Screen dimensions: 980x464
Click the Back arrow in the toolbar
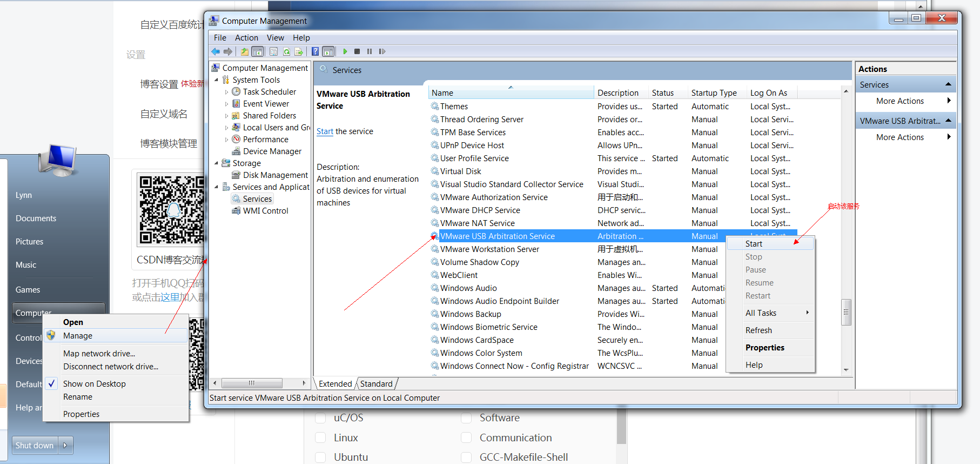coord(216,51)
